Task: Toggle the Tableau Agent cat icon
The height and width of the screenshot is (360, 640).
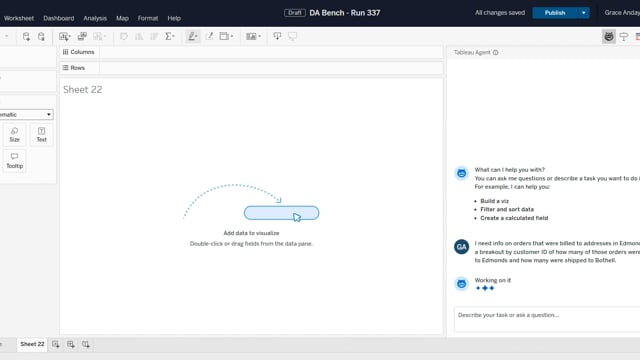Action: pyautogui.click(x=609, y=36)
